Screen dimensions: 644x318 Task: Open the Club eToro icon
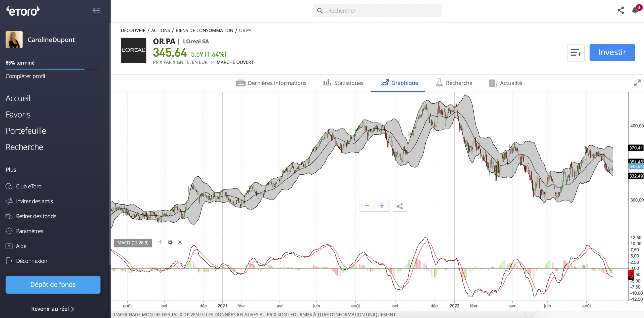pos(9,186)
